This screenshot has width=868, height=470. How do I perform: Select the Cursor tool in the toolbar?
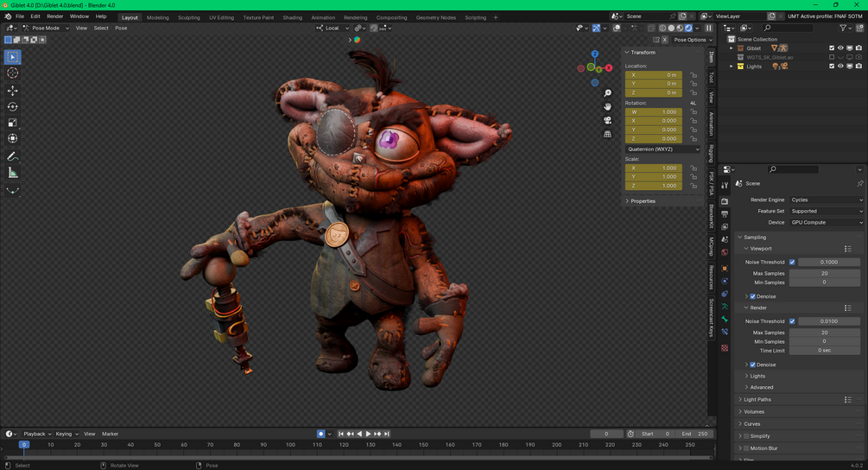click(13, 73)
